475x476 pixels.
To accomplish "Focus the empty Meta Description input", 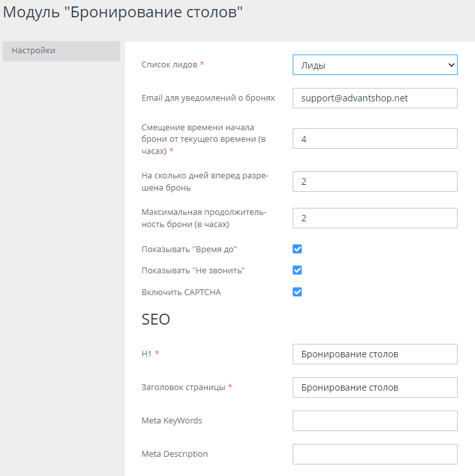I will click(375, 454).
